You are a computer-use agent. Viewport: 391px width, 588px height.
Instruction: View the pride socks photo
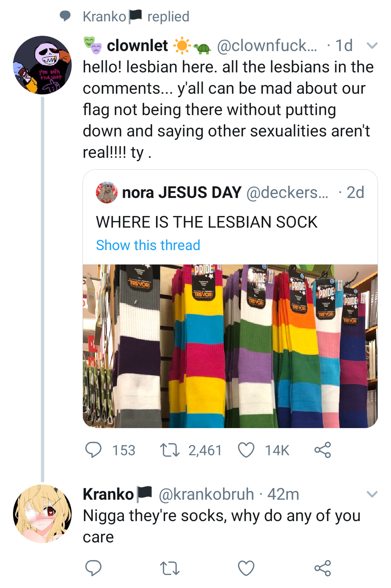230,346
